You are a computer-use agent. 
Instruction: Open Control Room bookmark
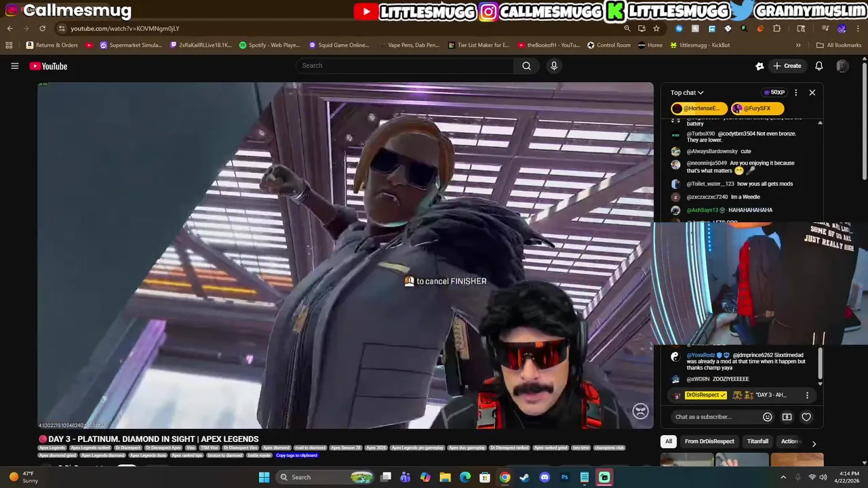pyautogui.click(x=609, y=45)
